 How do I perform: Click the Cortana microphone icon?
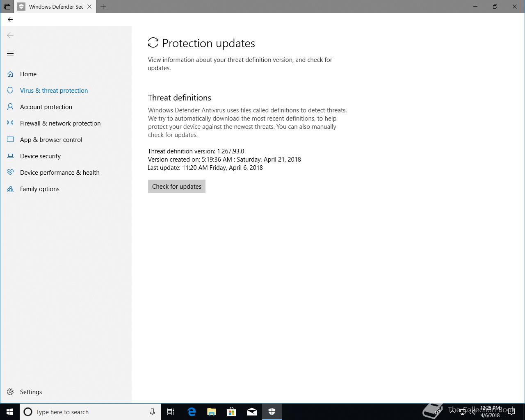click(152, 412)
